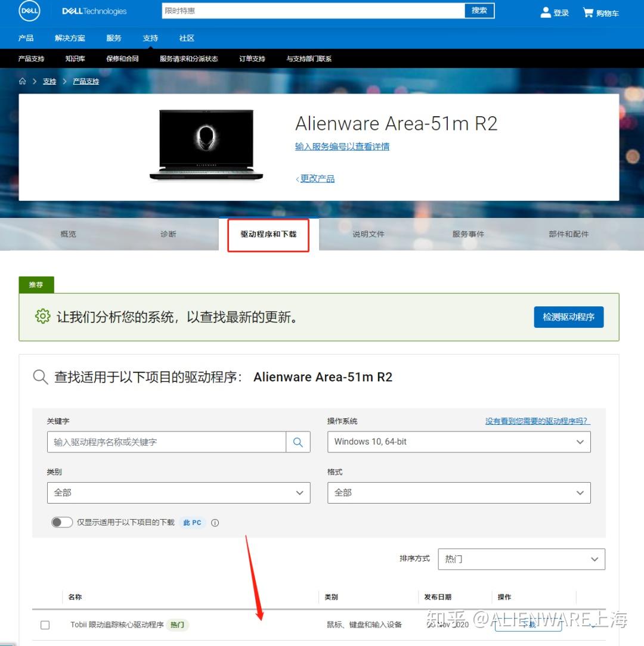Click the Alienware laptop product image

coord(205,144)
